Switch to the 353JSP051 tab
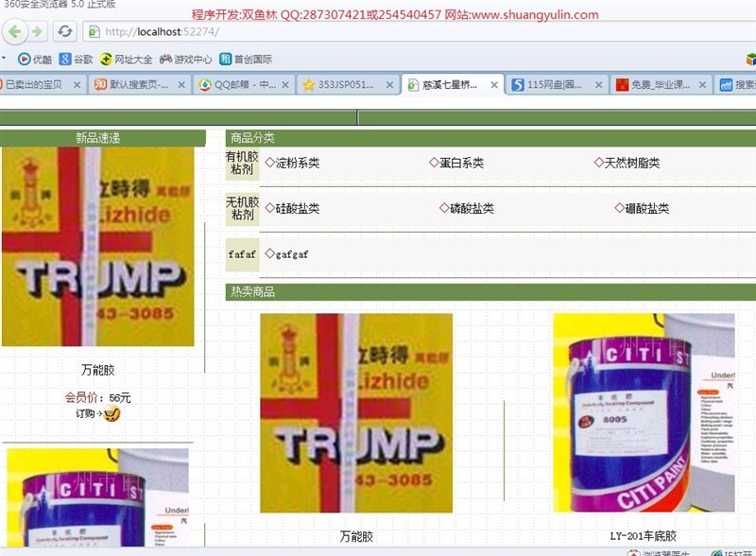This screenshot has height=556, width=756. pyautogui.click(x=347, y=84)
